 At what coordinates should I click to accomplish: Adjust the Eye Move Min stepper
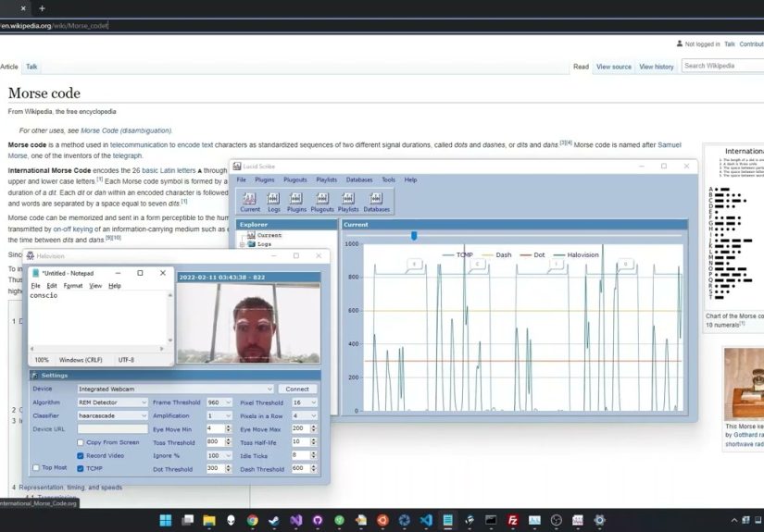(x=228, y=428)
